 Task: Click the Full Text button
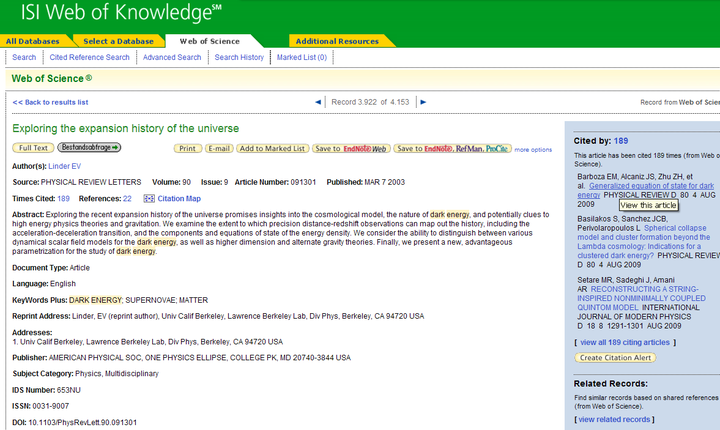33,148
